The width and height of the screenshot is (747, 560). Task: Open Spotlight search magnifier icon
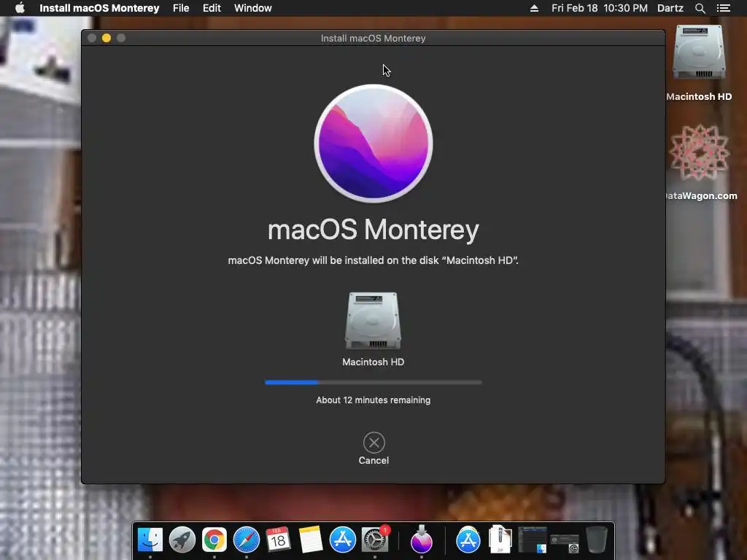[x=700, y=8]
